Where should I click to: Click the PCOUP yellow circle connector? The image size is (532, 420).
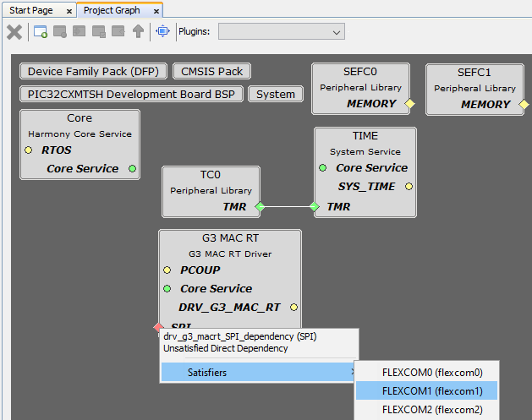(167, 270)
